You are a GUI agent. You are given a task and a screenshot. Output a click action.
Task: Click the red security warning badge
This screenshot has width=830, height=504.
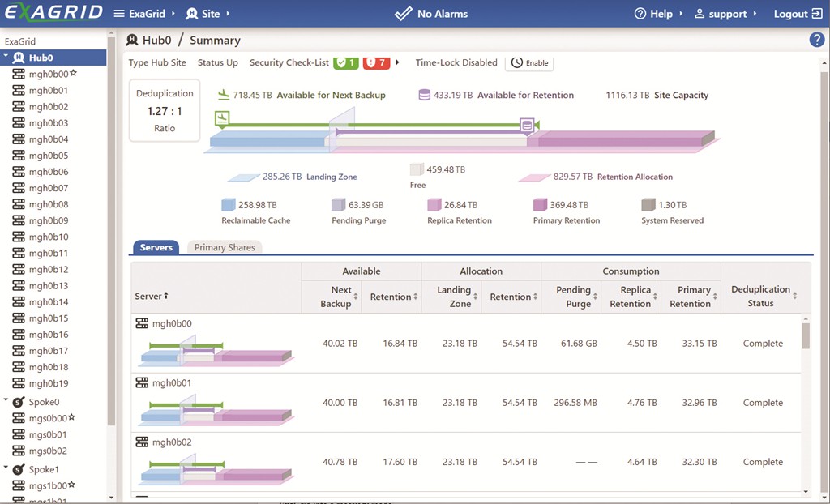377,62
